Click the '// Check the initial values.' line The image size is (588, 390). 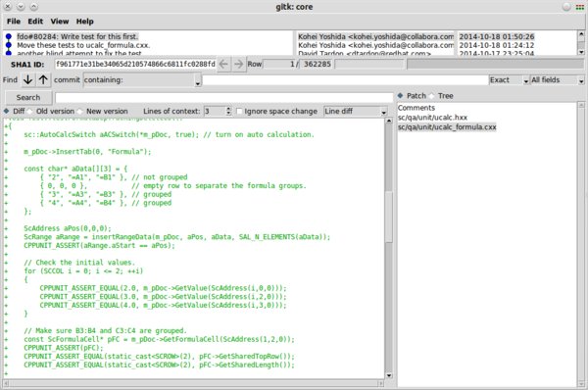(79, 263)
